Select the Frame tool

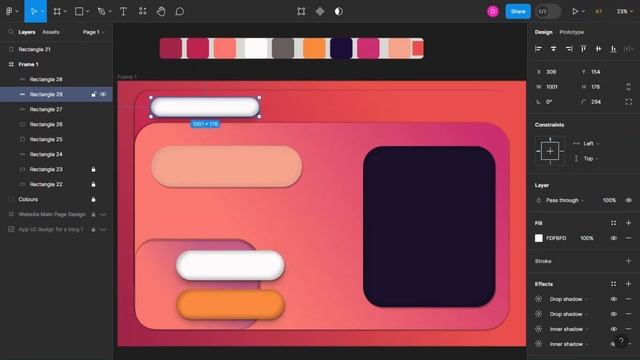point(57,11)
